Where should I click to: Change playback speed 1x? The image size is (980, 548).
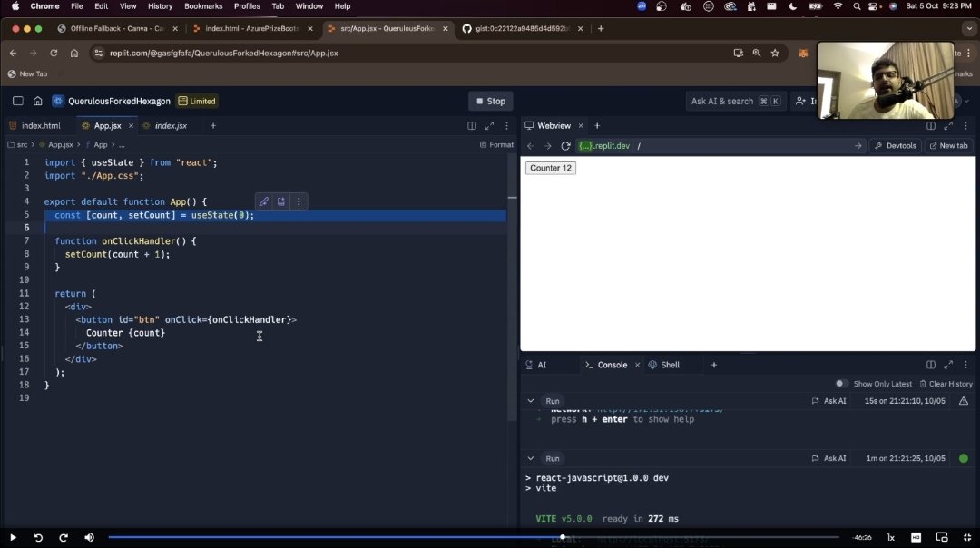click(x=891, y=537)
